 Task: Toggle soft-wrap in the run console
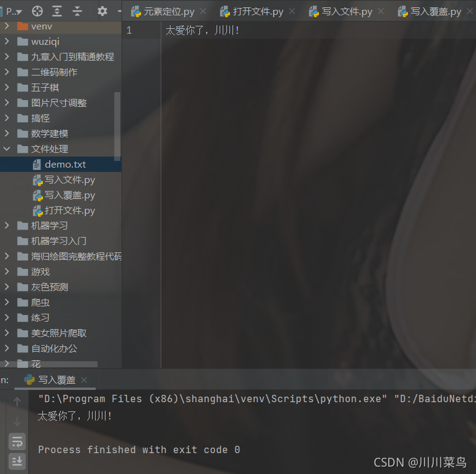pos(17,441)
